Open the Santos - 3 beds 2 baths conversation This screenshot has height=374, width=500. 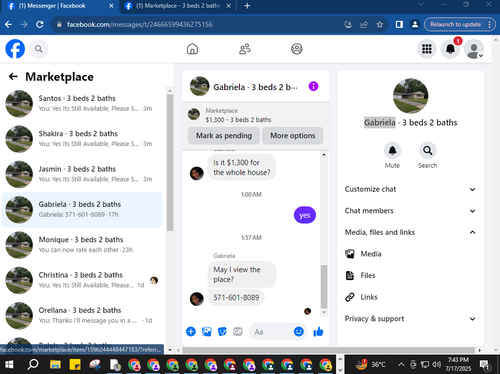[82, 104]
